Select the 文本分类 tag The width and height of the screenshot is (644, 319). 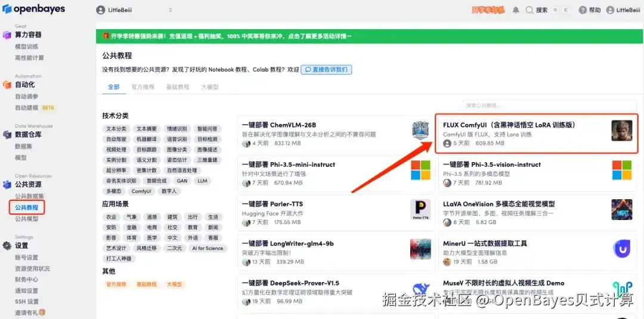(x=116, y=129)
